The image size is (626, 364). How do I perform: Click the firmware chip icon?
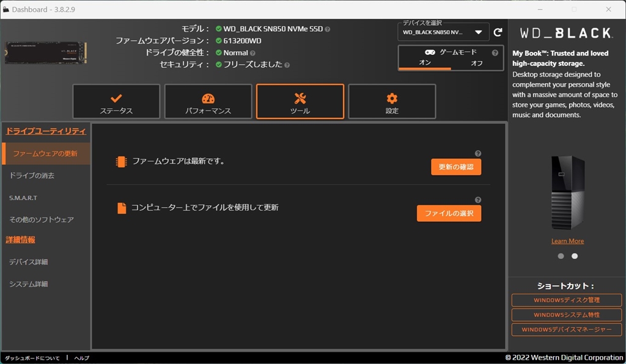pyautogui.click(x=121, y=161)
